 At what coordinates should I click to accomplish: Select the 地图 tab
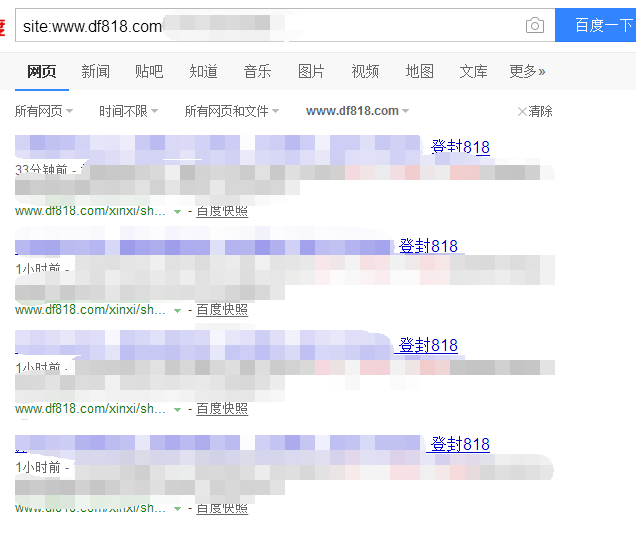coord(419,71)
